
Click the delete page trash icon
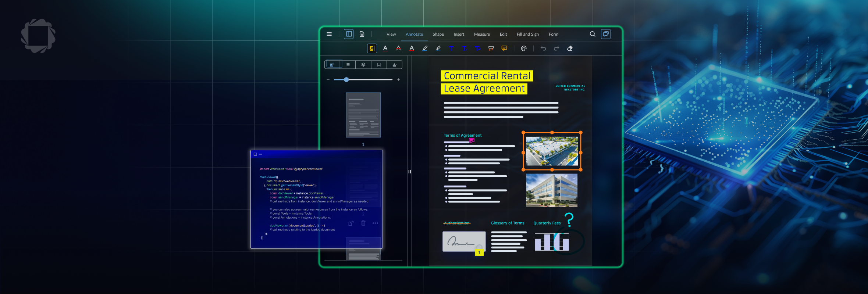pyautogui.click(x=363, y=223)
